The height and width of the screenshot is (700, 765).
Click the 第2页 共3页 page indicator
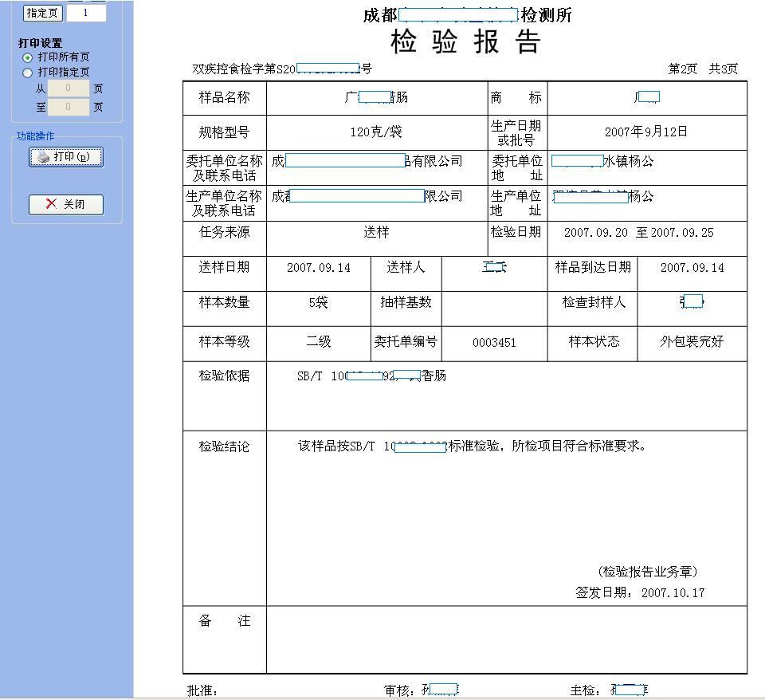point(703,69)
